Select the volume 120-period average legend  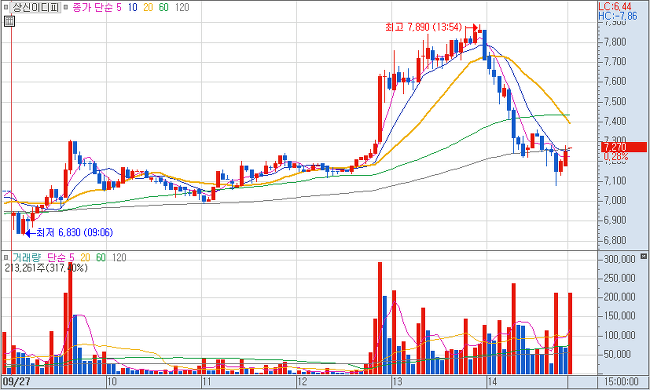pos(119,257)
